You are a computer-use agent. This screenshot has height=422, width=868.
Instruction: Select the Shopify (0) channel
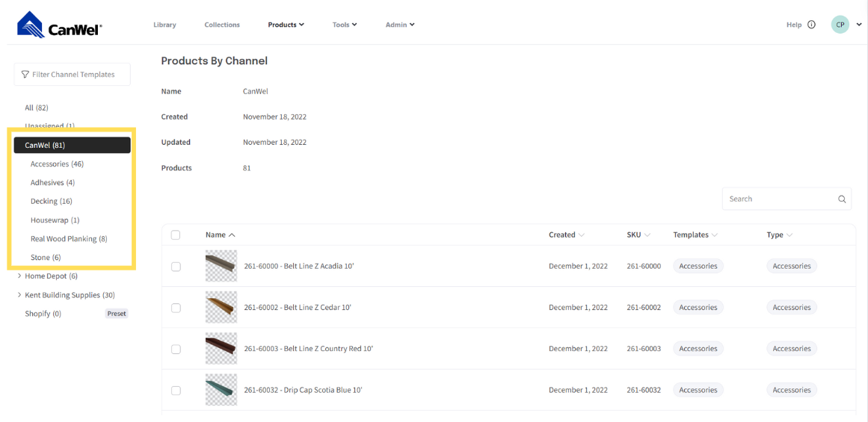point(43,314)
